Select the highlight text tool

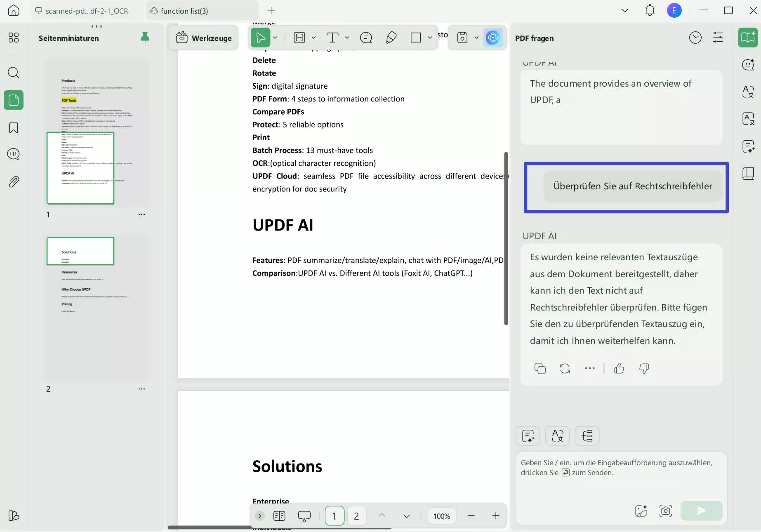pyautogui.click(x=299, y=38)
